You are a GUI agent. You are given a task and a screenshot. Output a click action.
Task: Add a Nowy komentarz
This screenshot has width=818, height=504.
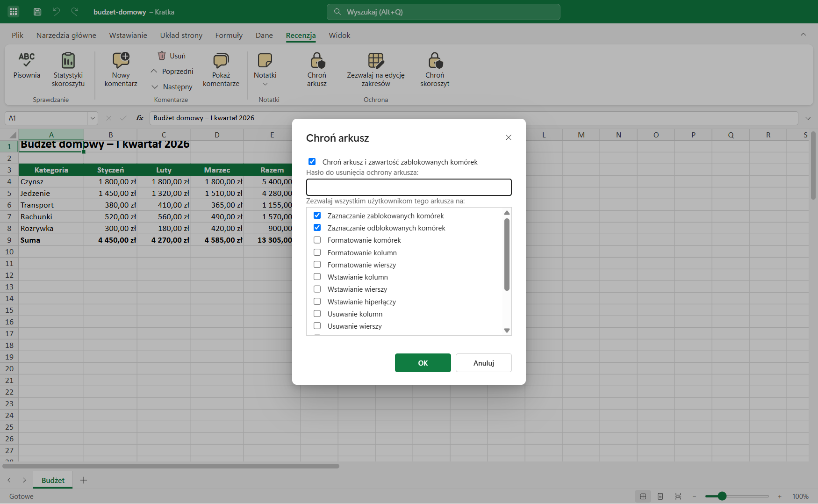point(121,70)
